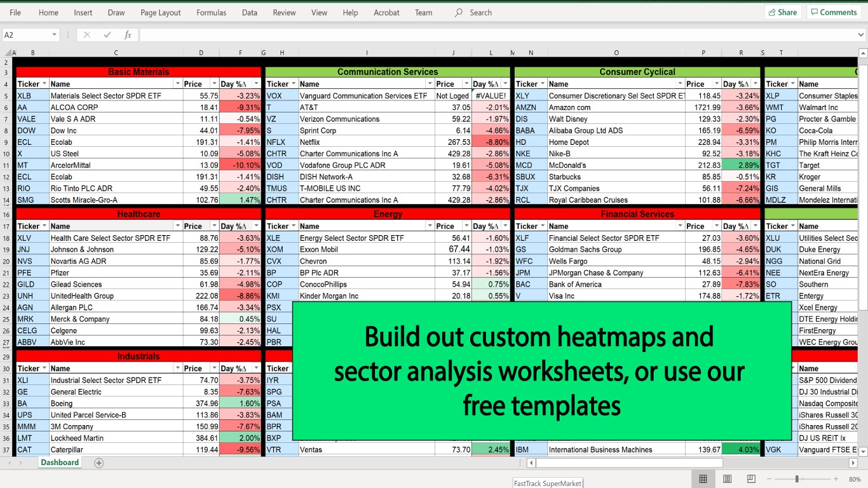Switch to Normal view icon in status bar

tap(703, 478)
